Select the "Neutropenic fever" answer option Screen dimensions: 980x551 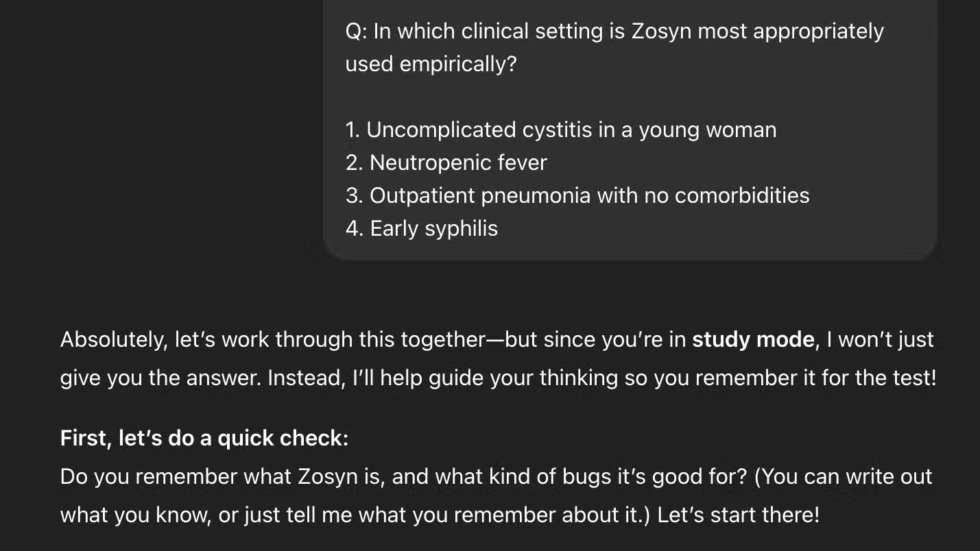click(457, 163)
